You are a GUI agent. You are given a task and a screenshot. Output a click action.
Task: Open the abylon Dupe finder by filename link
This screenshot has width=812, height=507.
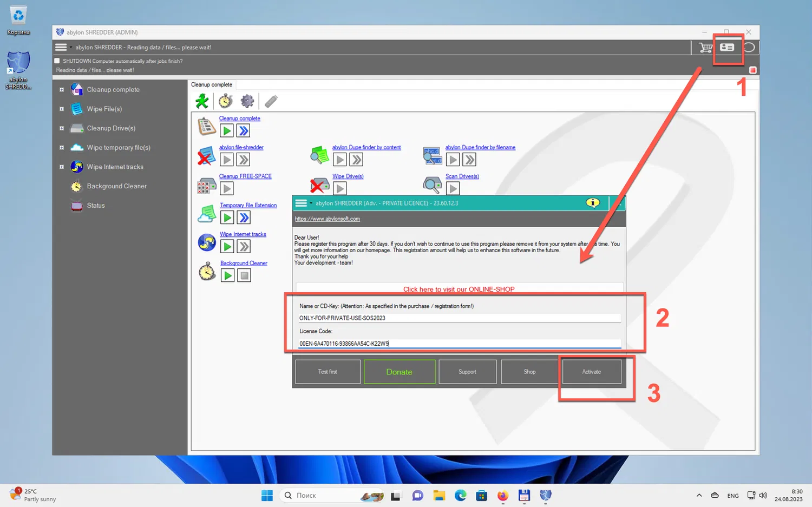point(480,147)
